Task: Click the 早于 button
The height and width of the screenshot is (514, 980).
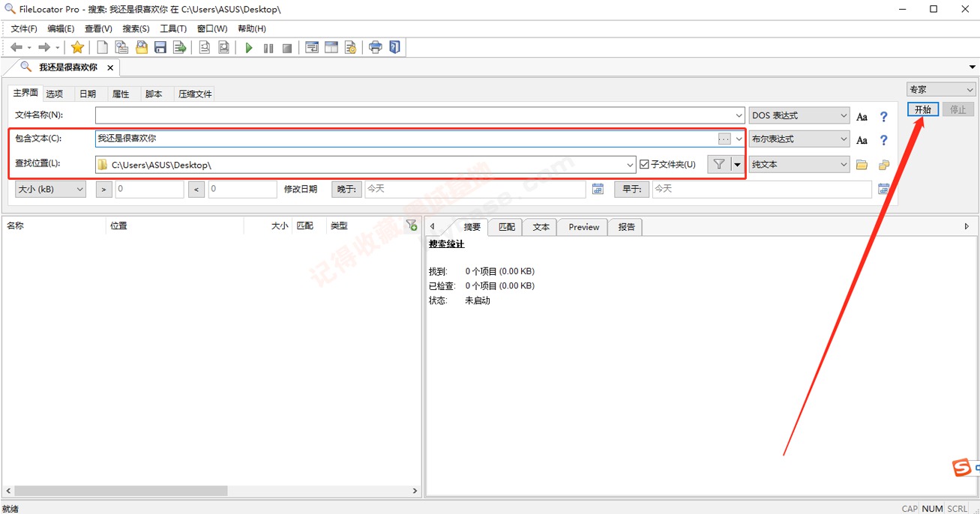Action: [631, 190]
